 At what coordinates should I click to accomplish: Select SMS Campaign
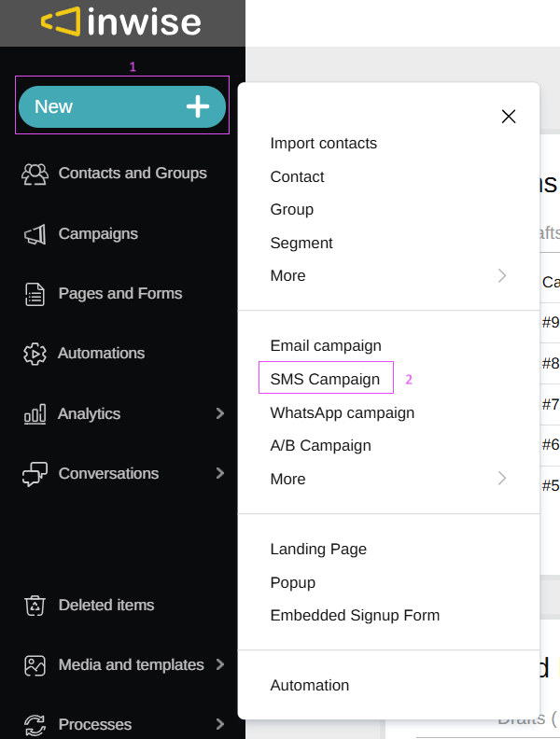pos(325,379)
